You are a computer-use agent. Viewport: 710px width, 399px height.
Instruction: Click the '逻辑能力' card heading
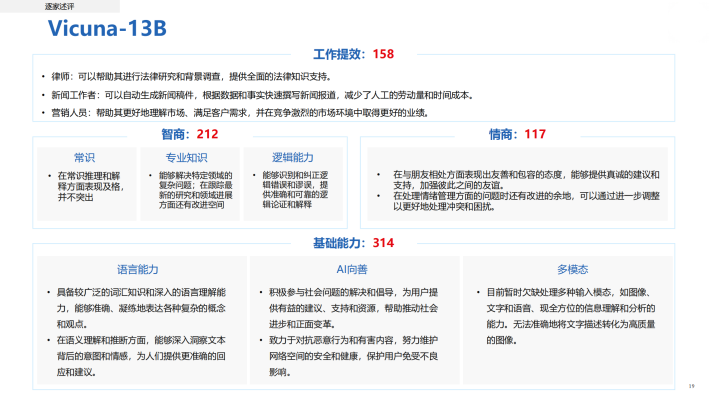(293, 158)
